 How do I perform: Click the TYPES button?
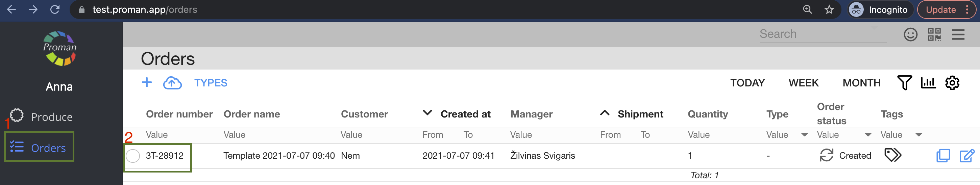(x=211, y=83)
